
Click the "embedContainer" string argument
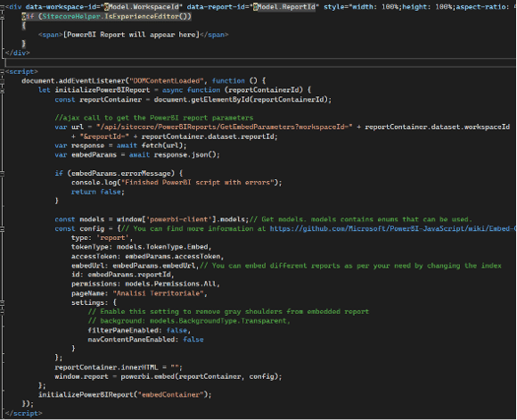[x=172, y=395]
